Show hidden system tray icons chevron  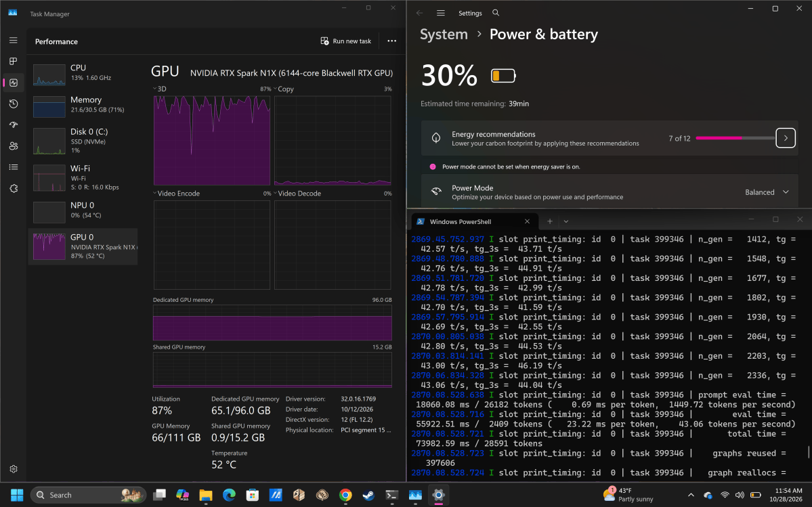tap(690, 495)
